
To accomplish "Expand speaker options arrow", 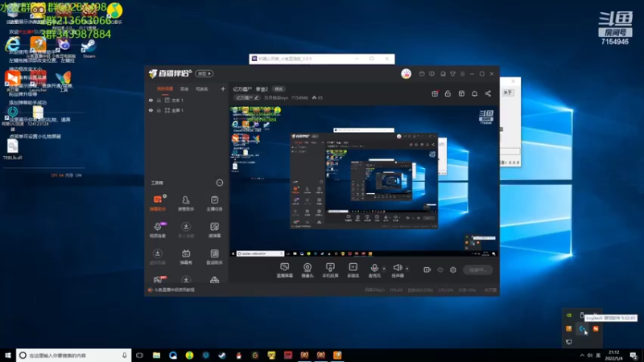I will pyautogui.click(x=407, y=269).
